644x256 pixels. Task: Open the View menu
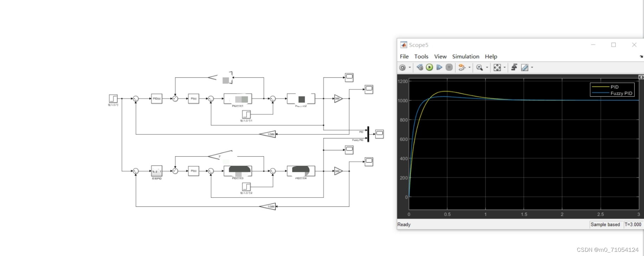click(440, 56)
